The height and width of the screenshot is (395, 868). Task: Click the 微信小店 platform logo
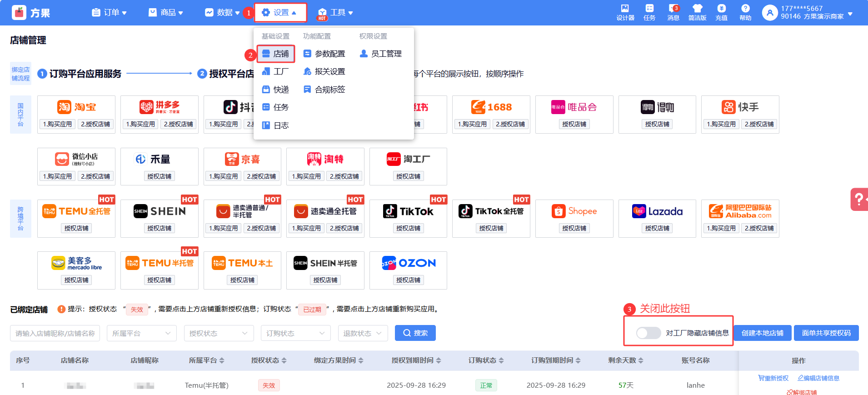point(76,159)
